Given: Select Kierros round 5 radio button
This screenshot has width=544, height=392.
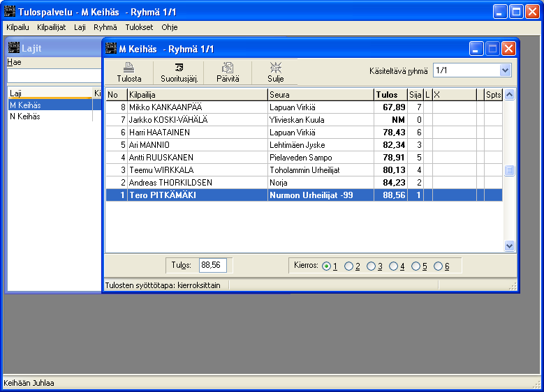Looking at the screenshot, I should 416,266.
